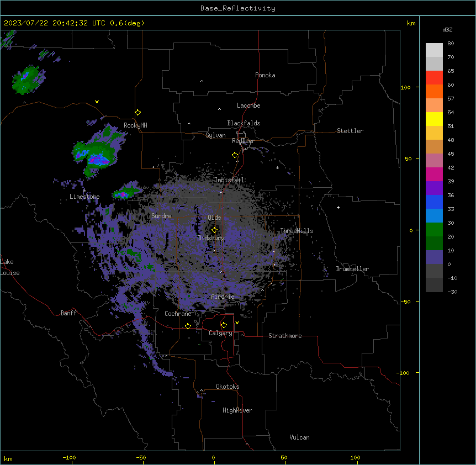The height and width of the screenshot is (465, 476).
Task: Click the dBZ legend heading
Action: tap(447, 30)
